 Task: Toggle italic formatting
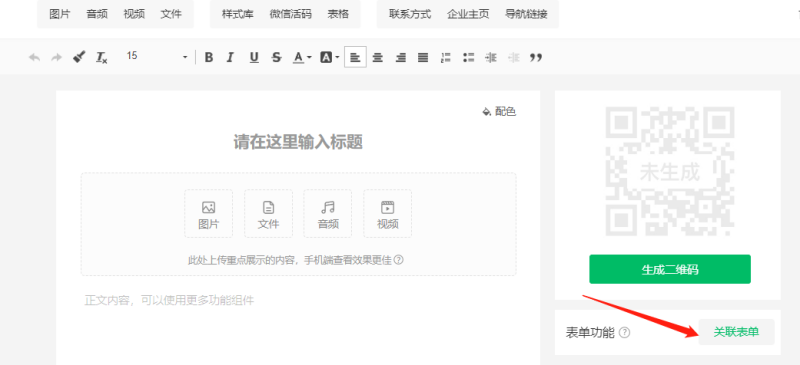230,57
